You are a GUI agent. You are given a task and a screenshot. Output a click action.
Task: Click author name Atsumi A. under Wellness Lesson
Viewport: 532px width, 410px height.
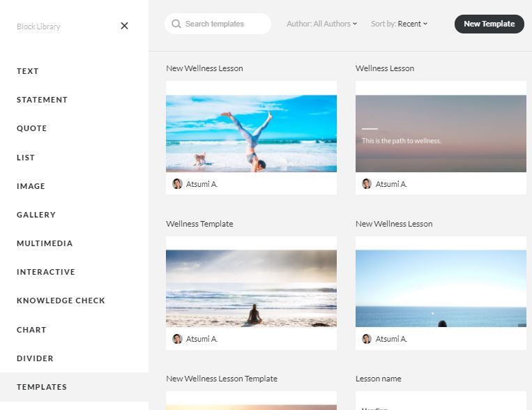[x=391, y=184]
